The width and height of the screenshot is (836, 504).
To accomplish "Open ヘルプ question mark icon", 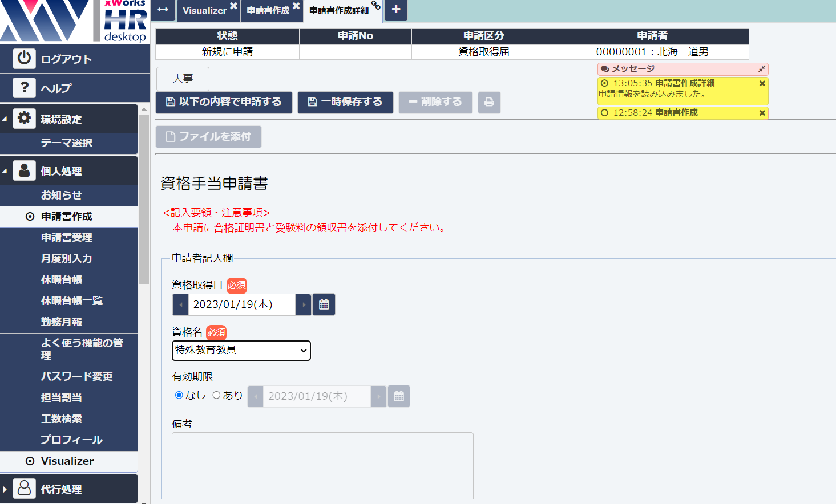I will click(24, 88).
